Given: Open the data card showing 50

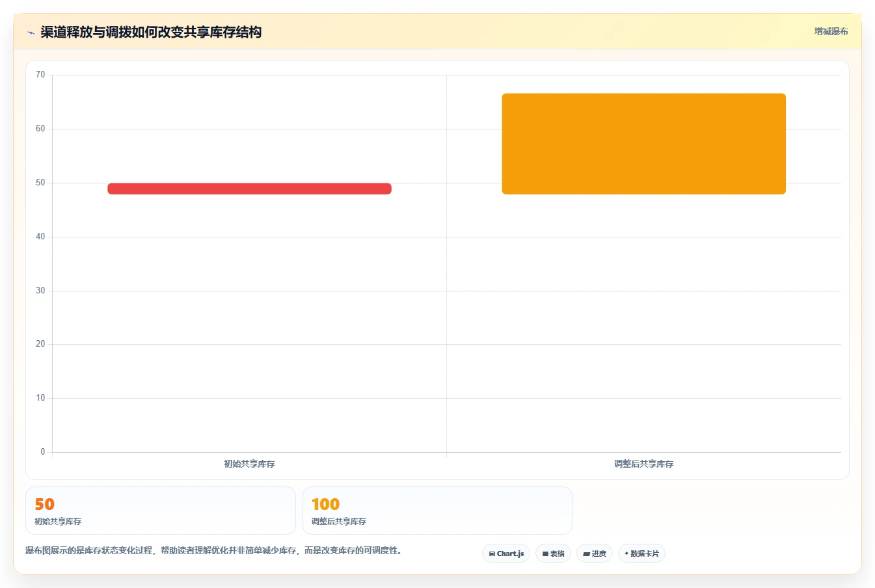Looking at the screenshot, I should 160,511.
